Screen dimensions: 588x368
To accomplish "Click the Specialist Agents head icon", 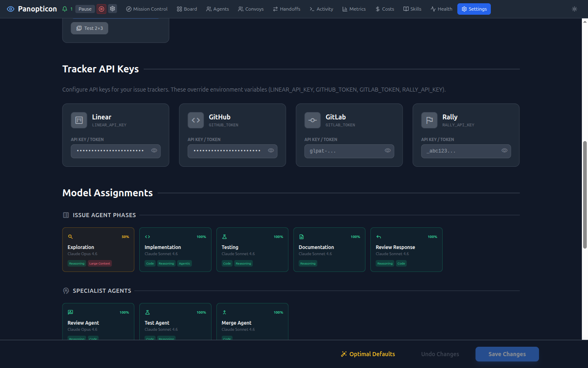I will [66, 291].
